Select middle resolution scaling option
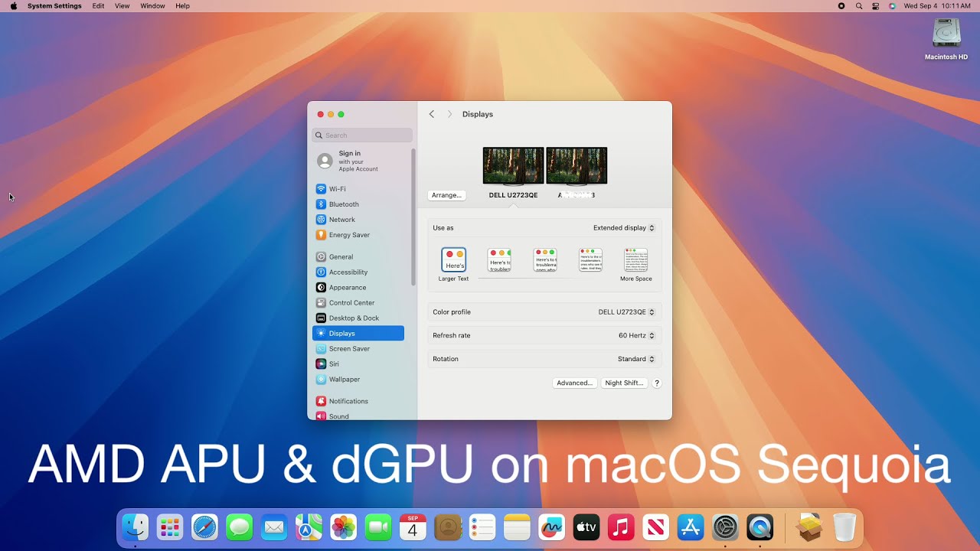 point(545,260)
